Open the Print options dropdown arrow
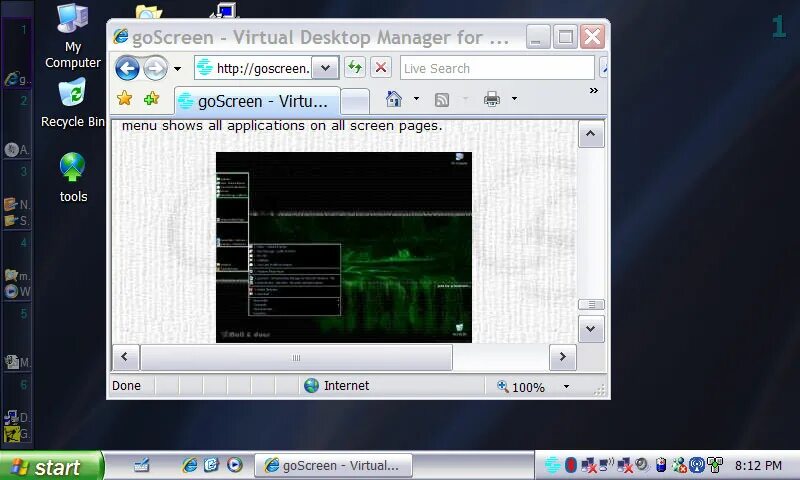Screen dimensions: 800x480 pyautogui.click(x=514, y=98)
